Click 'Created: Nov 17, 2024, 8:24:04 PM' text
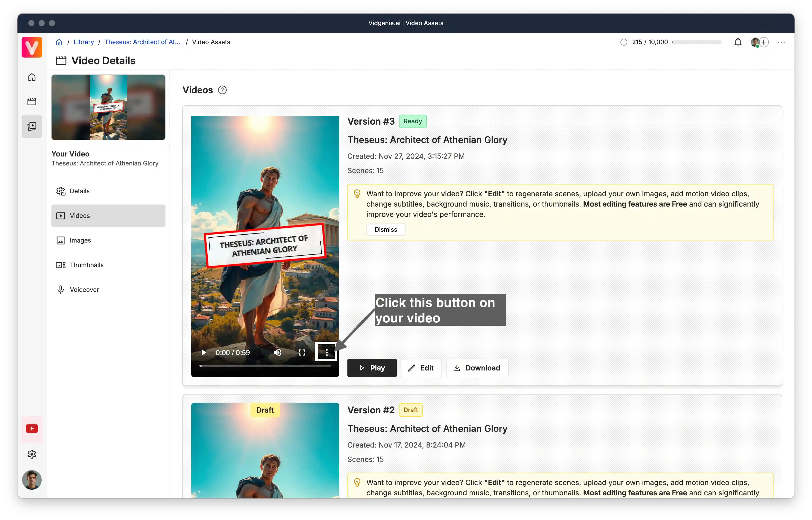Viewport: 812px width, 520px height. [x=407, y=445]
